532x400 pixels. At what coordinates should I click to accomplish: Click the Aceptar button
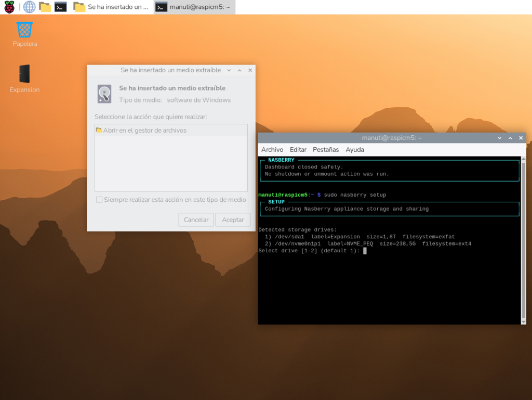click(x=233, y=220)
